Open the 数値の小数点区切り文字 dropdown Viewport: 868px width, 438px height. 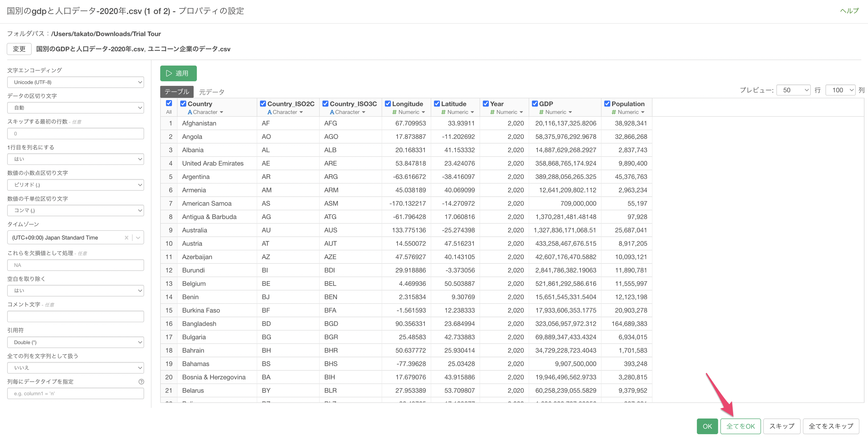(75, 185)
